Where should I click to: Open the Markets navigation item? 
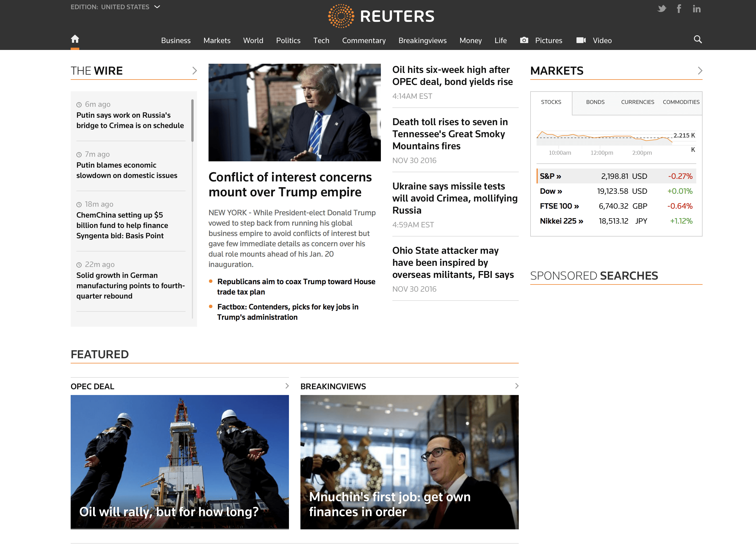tap(217, 40)
